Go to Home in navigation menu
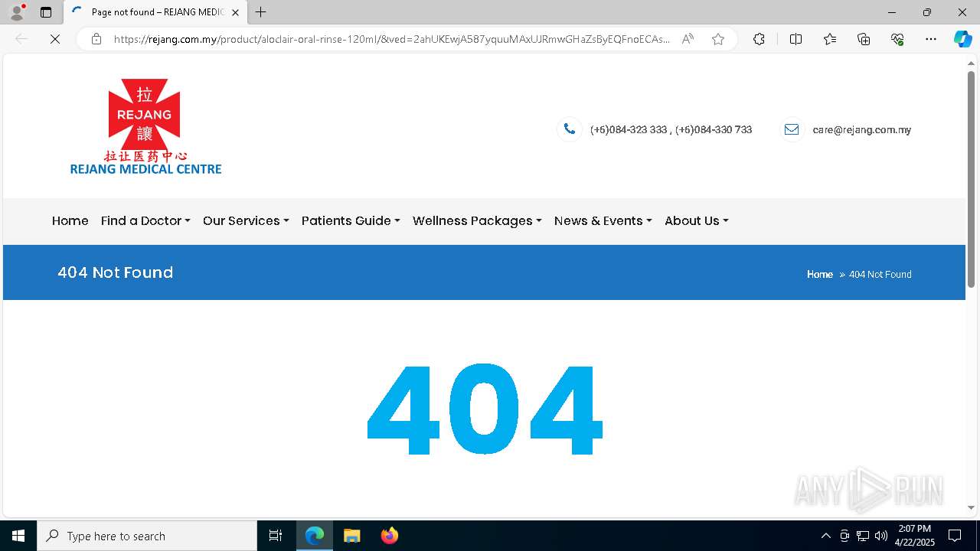Viewport: 980px width, 551px height. coord(70,220)
